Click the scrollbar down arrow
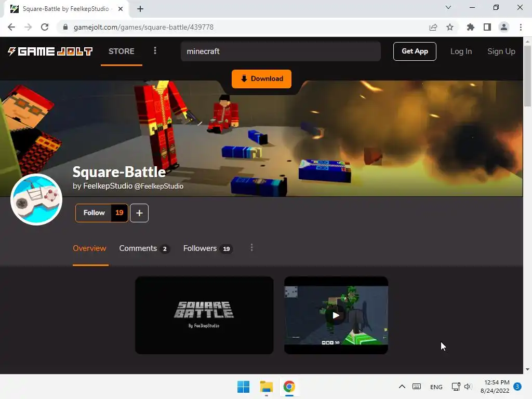Viewport: 532px width, 399px height. pyautogui.click(x=527, y=369)
